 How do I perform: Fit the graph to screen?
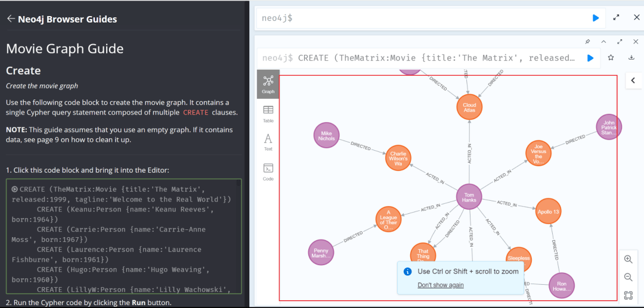(x=628, y=295)
